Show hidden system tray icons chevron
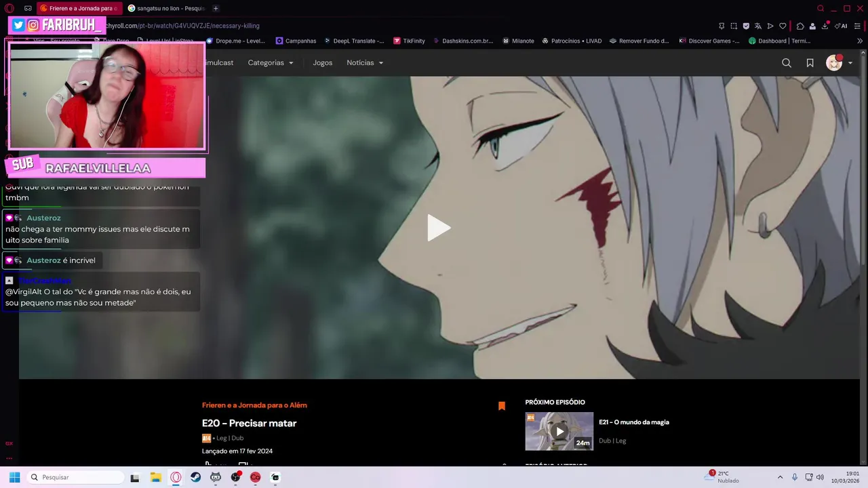 coord(780,477)
